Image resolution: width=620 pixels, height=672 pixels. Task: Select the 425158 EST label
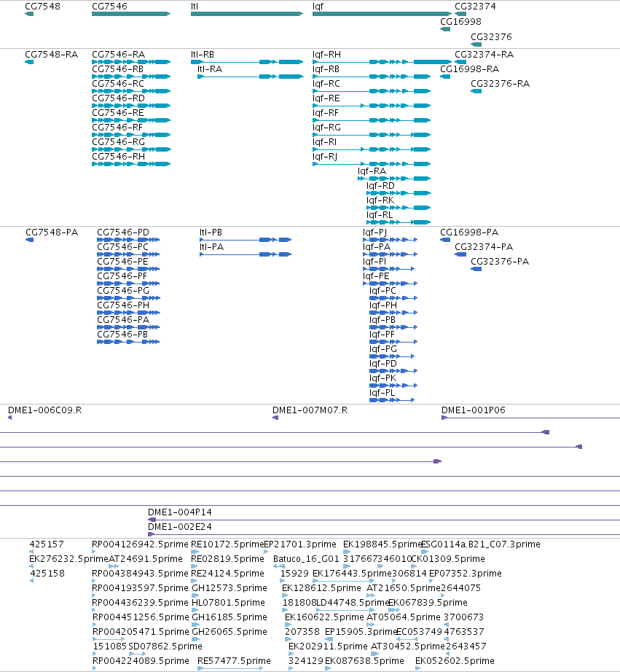(x=47, y=574)
